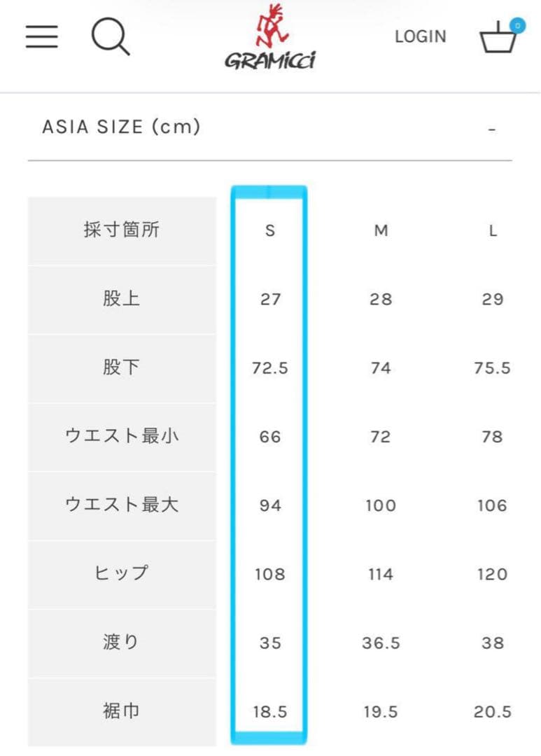Image resolution: width=541 pixels, height=756 pixels.
Task: Click the 裾巾 row label
Action: pos(122,710)
